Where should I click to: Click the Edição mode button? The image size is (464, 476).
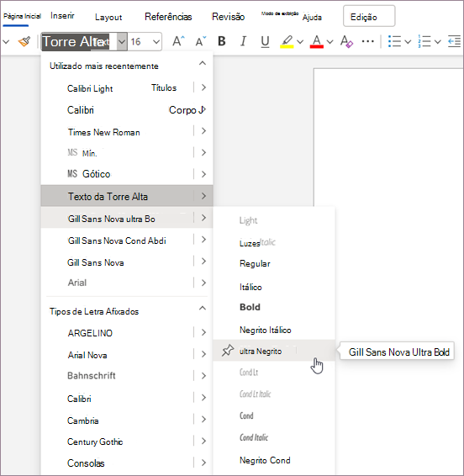(369, 16)
